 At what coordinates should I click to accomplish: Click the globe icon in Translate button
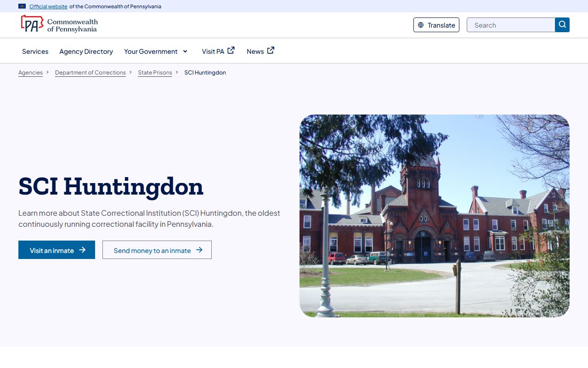click(x=421, y=25)
